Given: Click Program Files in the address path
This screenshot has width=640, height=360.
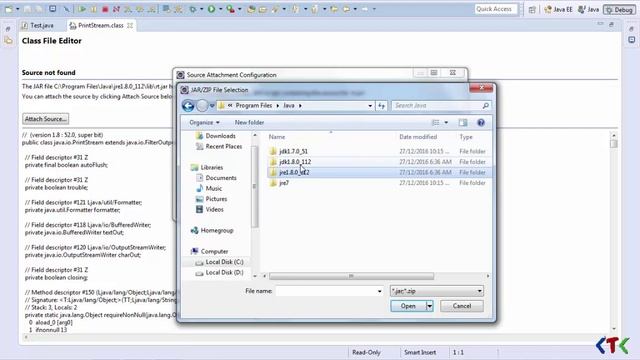Looking at the screenshot, I should pos(253,105).
